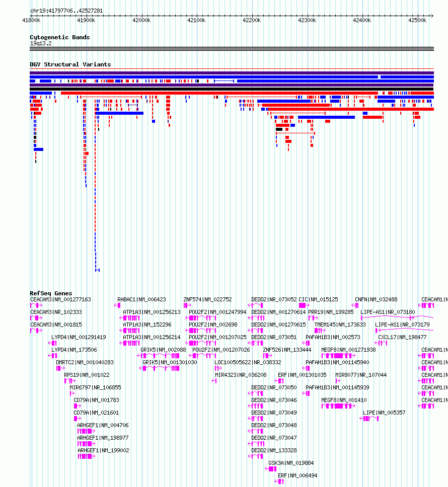Click the 19q13.2 band label
The image size is (448, 487).
[41, 43]
